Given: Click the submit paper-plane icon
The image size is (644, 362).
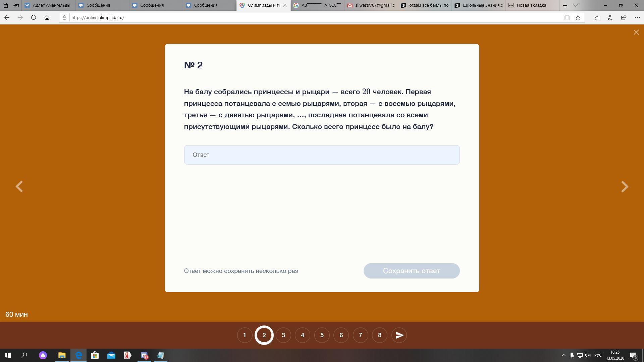Looking at the screenshot, I should (399, 335).
